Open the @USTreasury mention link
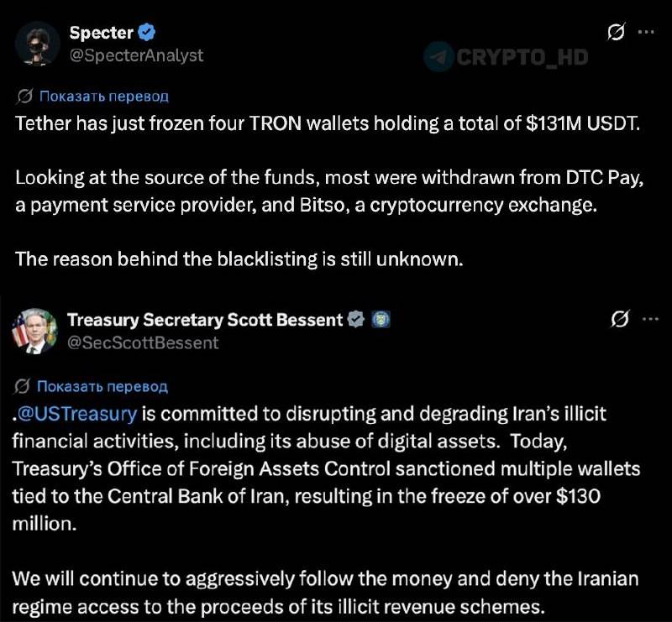The width and height of the screenshot is (672, 622). click(77, 414)
